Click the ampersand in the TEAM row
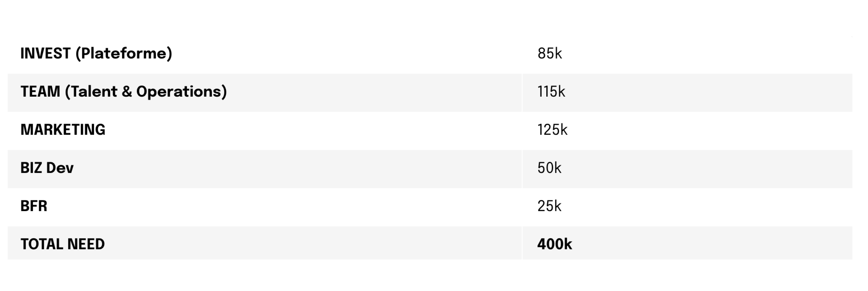 coord(127,92)
